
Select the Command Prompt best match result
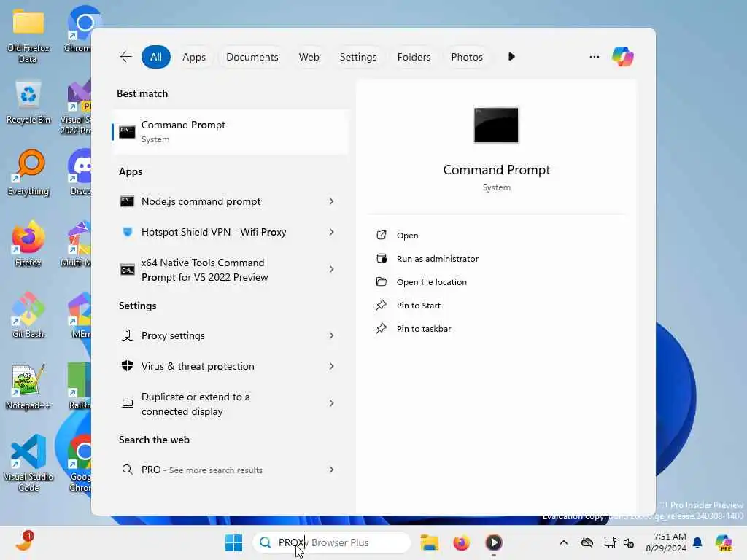(x=230, y=132)
